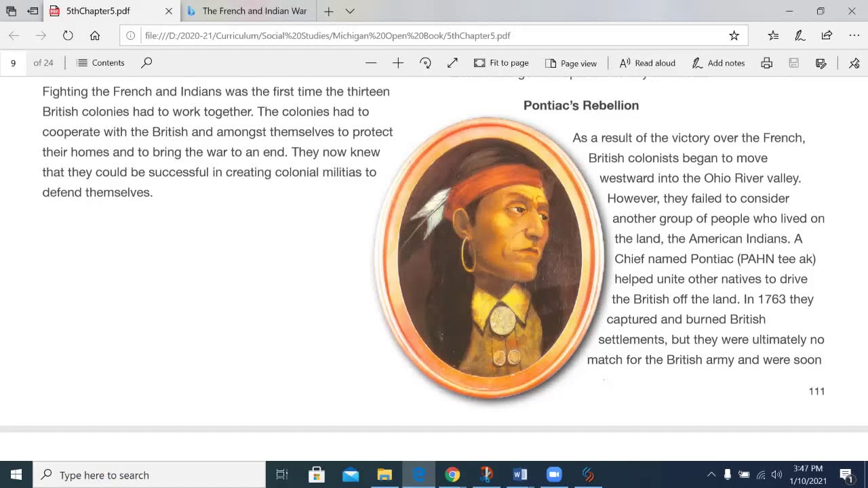Open the Page view options
The width and height of the screenshot is (868, 488).
pos(571,62)
